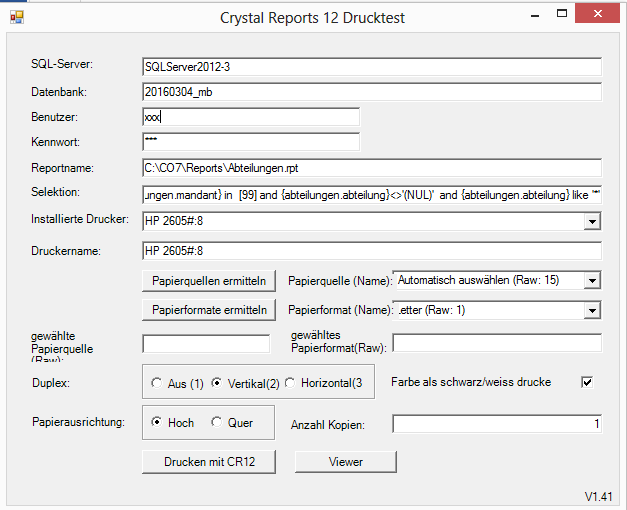Open the Papierformat (Name) dropdown
The image size is (627, 510).
tap(592, 311)
